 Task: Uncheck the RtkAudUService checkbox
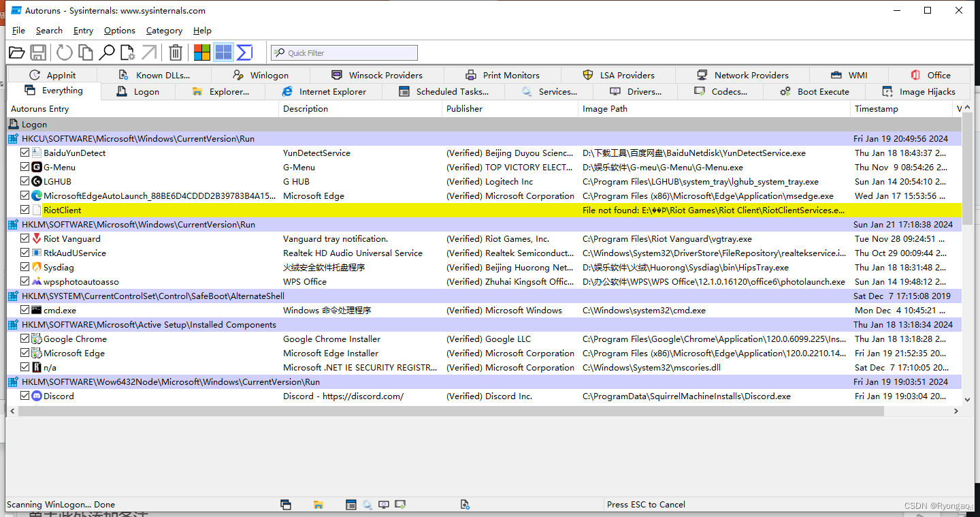25,253
